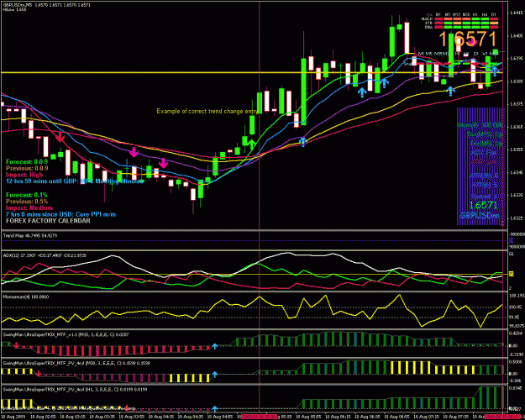Click the EMA H1 signal cell
This screenshot has height=420, width=525.
475,27
